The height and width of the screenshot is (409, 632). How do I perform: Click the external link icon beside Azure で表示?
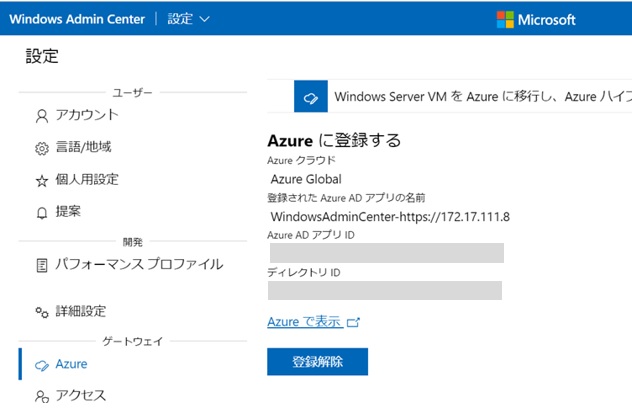pos(352,322)
